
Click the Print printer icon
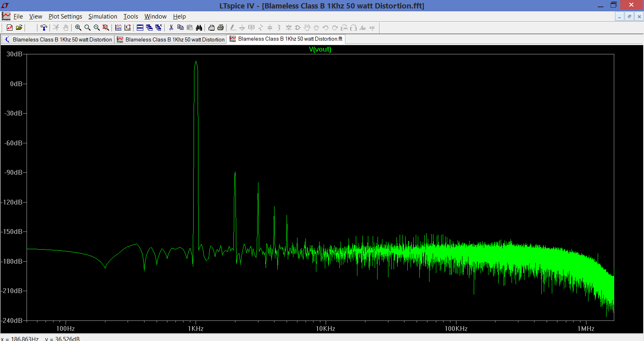pos(221,28)
